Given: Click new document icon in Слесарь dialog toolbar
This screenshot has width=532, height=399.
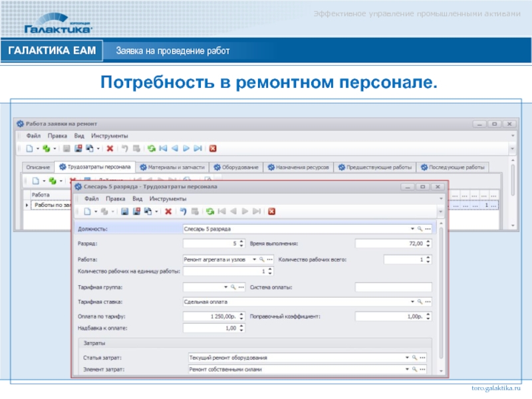Looking at the screenshot, I should click(x=86, y=211).
